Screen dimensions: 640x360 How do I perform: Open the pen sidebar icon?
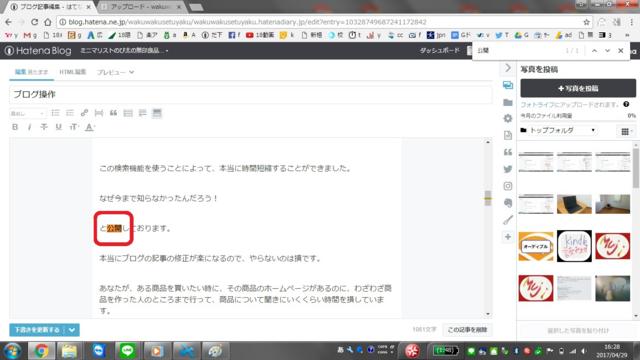pos(508,220)
